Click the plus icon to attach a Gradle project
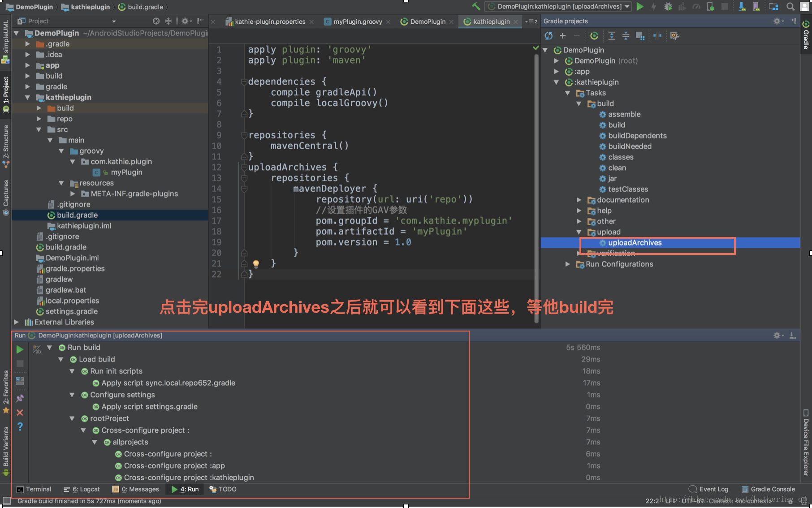Image resolution: width=812 pixels, height=508 pixels. coord(563,36)
